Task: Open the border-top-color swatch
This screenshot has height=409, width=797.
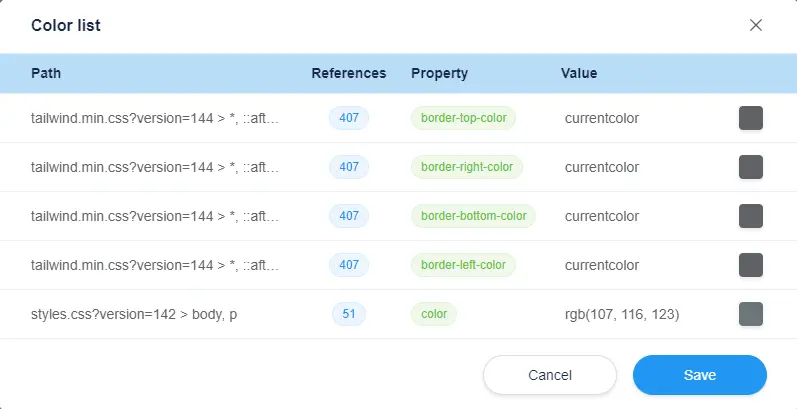Action: [750, 118]
